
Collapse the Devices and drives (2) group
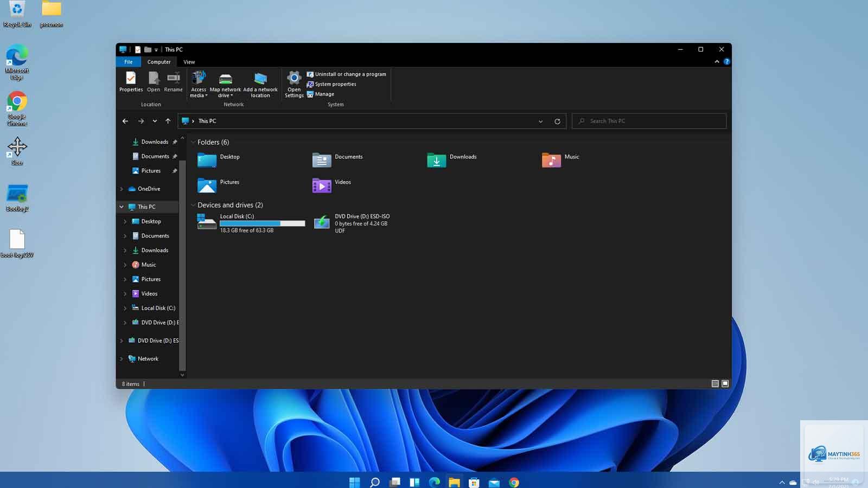193,205
